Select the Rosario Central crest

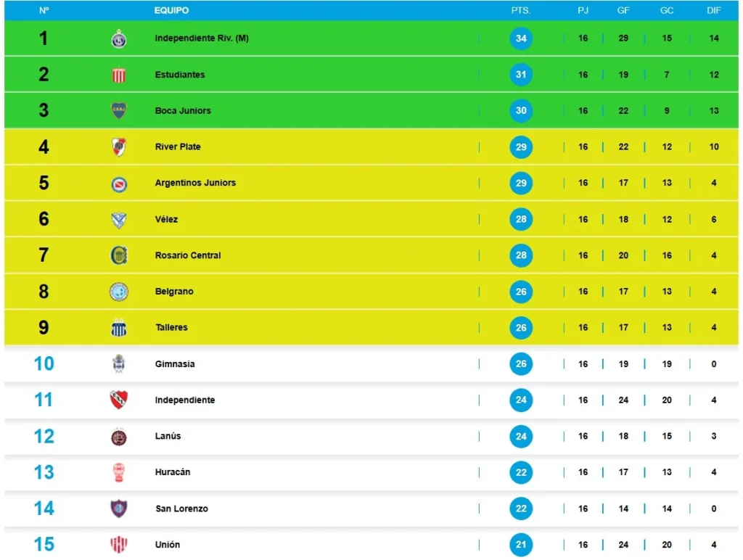tap(118, 256)
